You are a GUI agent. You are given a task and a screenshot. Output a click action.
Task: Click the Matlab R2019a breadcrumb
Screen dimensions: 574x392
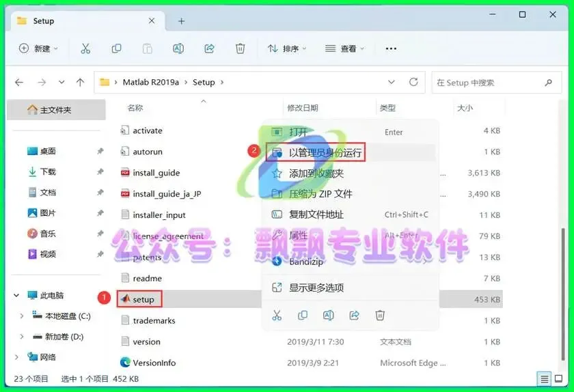(151, 83)
